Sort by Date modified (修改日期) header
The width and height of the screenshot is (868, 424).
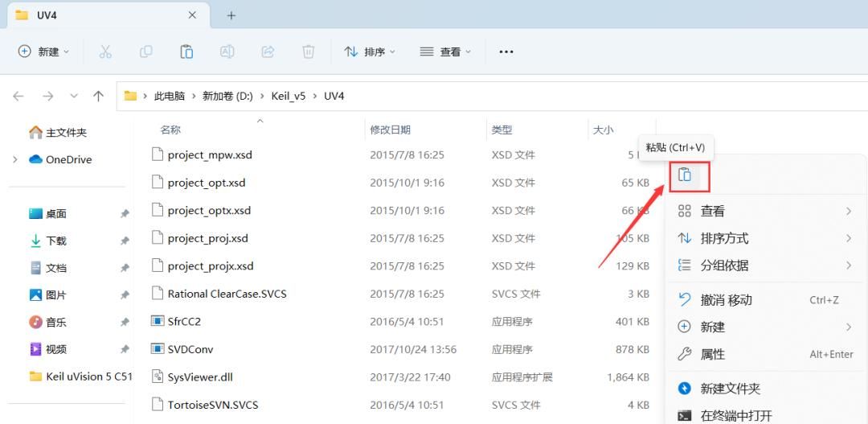pyautogui.click(x=391, y=130)
